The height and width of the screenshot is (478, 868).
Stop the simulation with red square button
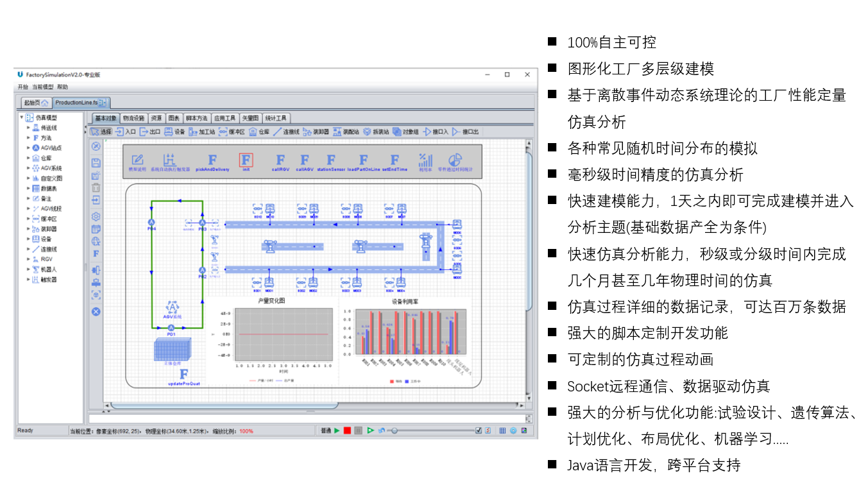click(347, 431)
